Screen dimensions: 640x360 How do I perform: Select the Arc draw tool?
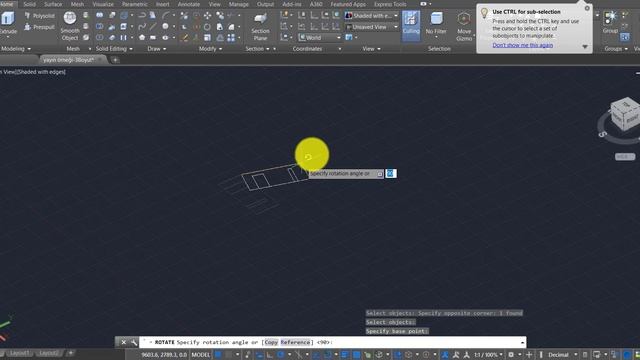tap(165, 16)
